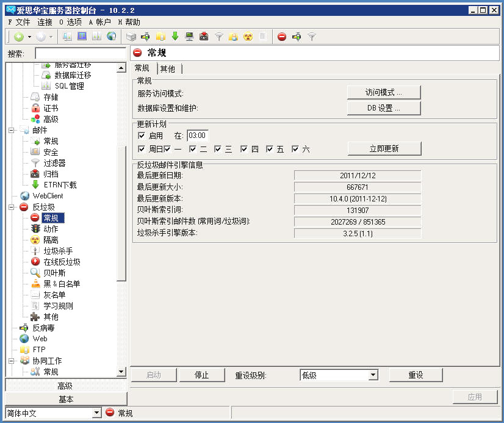
Task: Click the tree scrollbar down arrow
Action: point(121,372)
